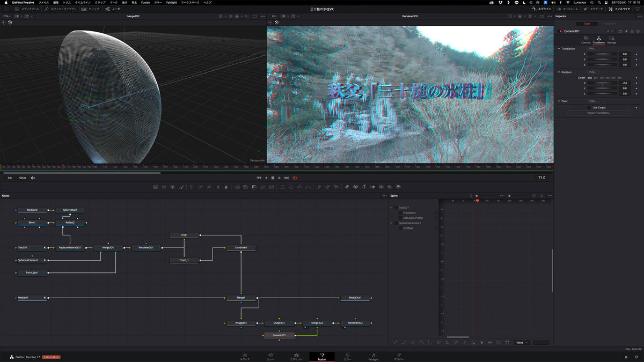
Task: Check the SphericalCamera1 spline checkbox
Action: 396,223
